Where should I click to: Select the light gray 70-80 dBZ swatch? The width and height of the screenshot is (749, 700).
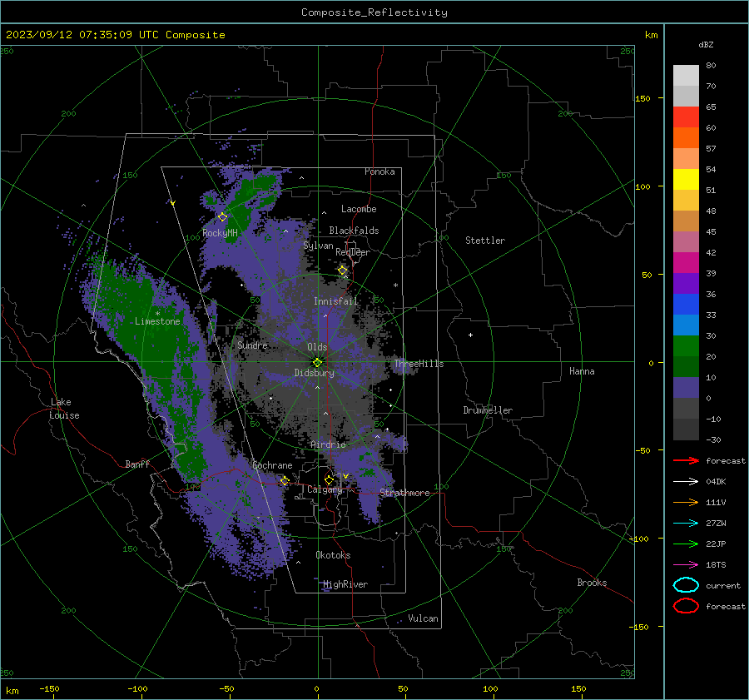686,76
